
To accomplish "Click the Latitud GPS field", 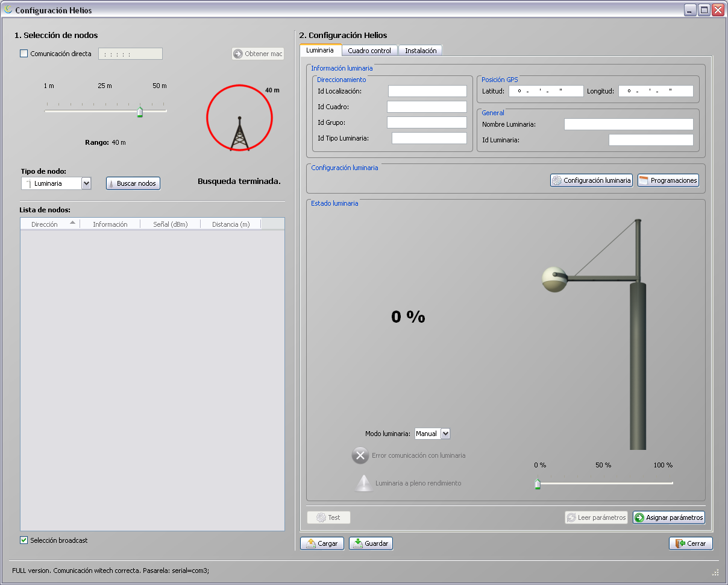I will tap(547, 91).
